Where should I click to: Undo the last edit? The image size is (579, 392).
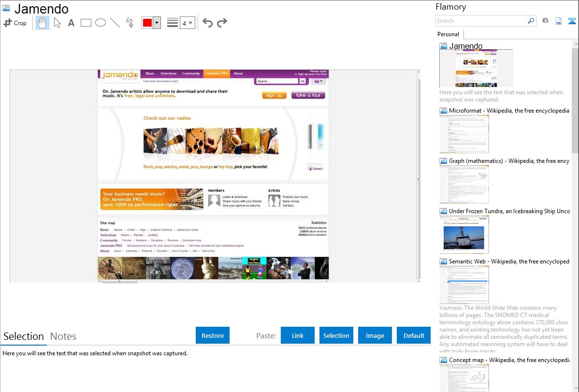(207, 23)
